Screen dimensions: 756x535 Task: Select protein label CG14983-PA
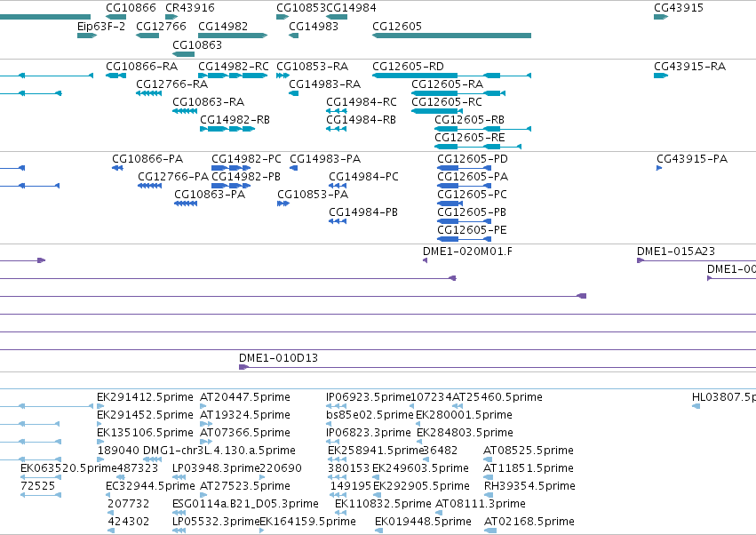coord(325,159)
